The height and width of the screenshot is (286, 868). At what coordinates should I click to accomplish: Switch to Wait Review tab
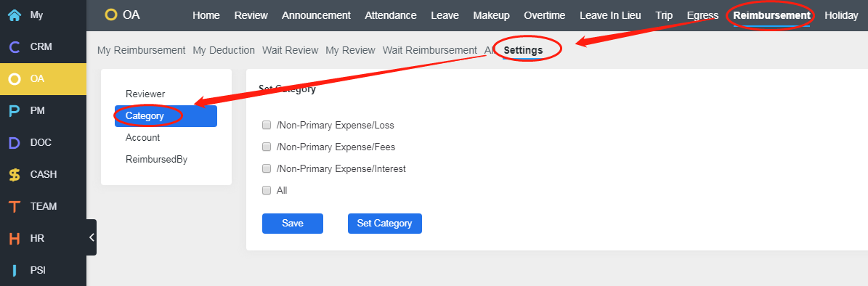point(290,50)
